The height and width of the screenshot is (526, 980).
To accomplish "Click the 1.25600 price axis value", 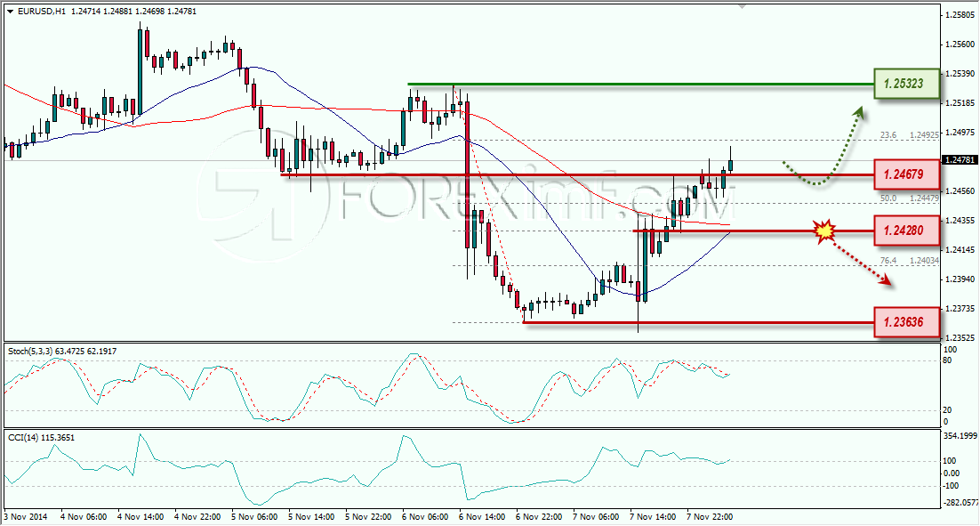I will [960, 45].
